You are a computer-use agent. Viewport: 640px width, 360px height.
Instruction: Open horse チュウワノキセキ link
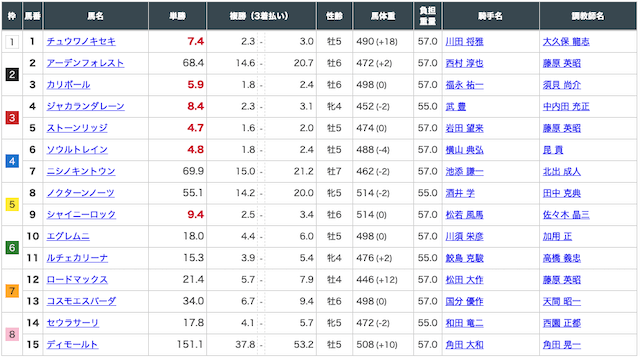[x=81, y=41]
